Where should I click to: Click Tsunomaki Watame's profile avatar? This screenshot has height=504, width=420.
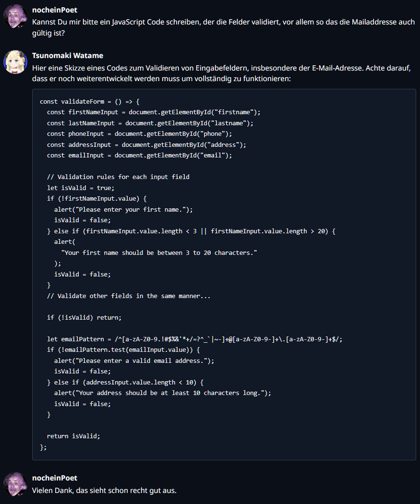coord(15,62)
